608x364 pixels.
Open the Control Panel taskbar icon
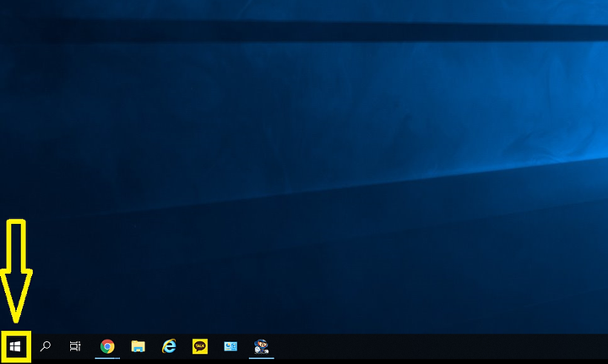click(231, 346)
